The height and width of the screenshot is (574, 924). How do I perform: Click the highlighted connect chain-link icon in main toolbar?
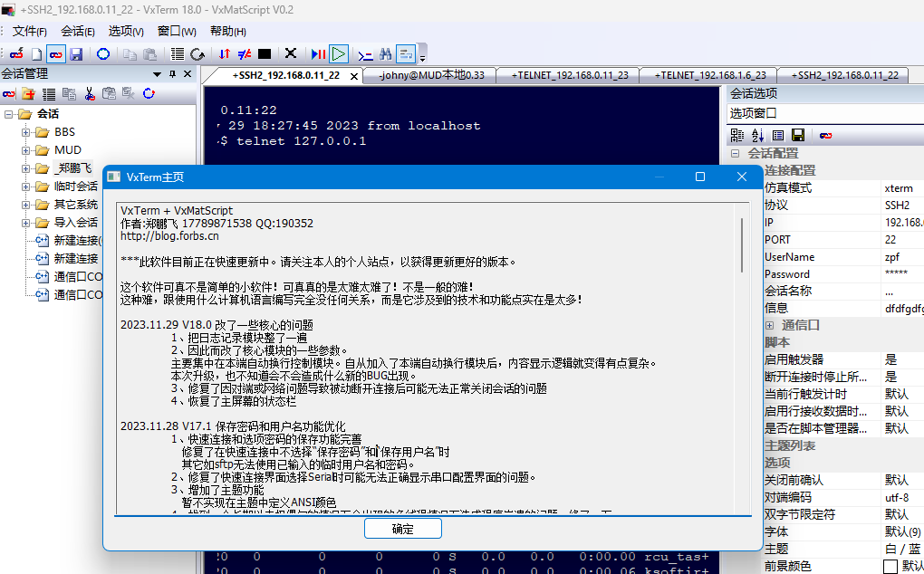click(x=56, y=54)
